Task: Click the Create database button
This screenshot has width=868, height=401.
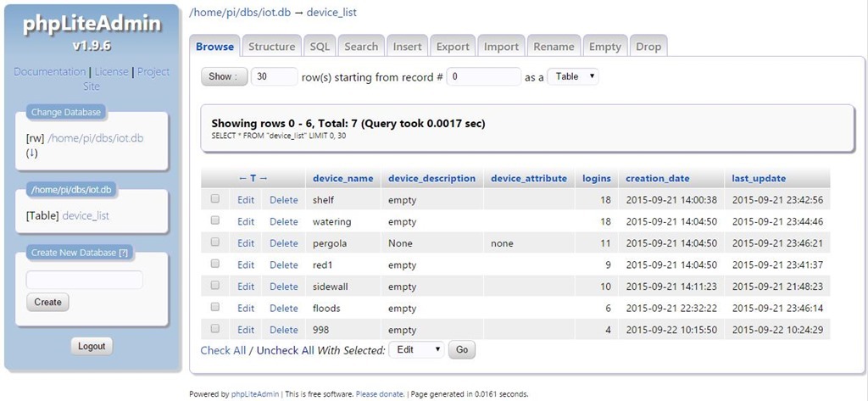Action: (47, 302)
